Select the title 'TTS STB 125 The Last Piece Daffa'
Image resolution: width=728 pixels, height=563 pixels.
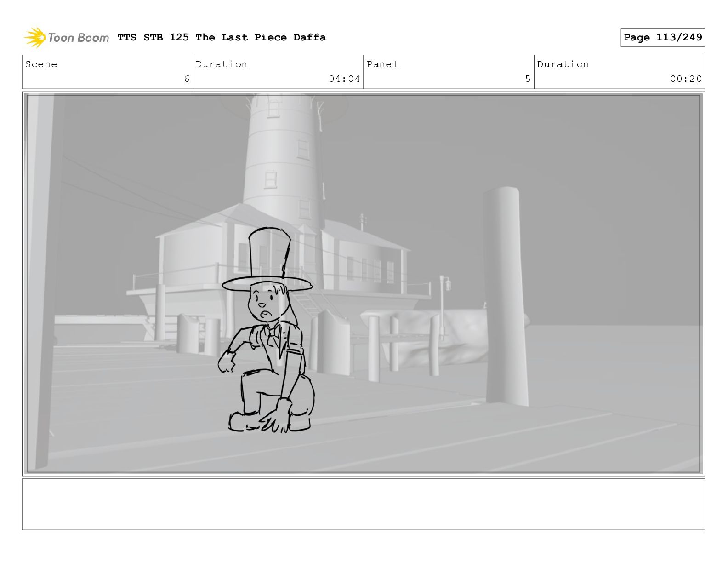point(222,37)
